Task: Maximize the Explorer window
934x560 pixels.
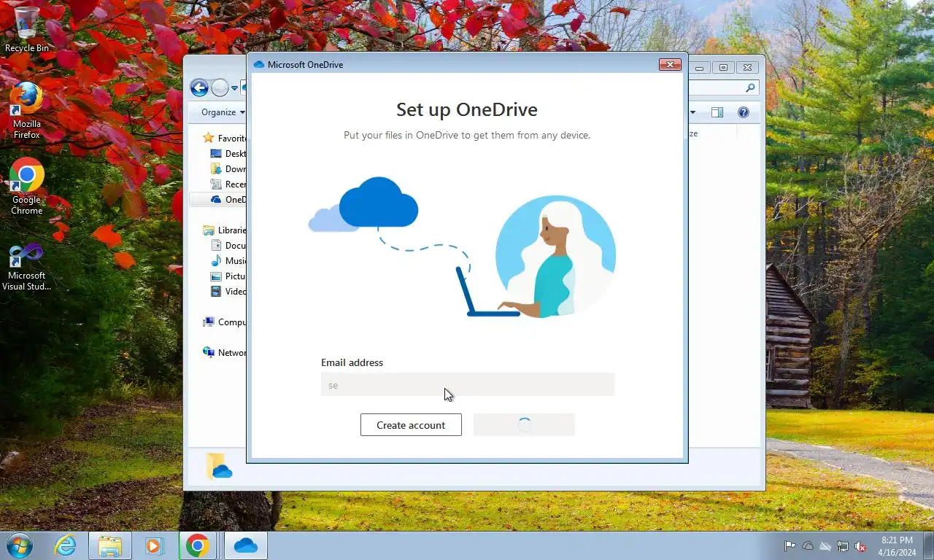Action: [723, 68]
